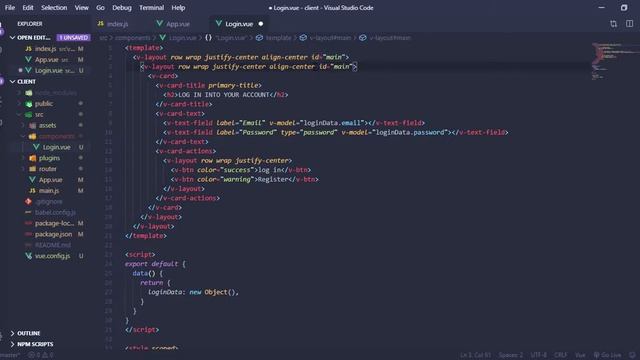Click the feedback smiley icon in status bar
Viewport: 640px width, 360px height.
pyautogui.click(x=632, y=355)
